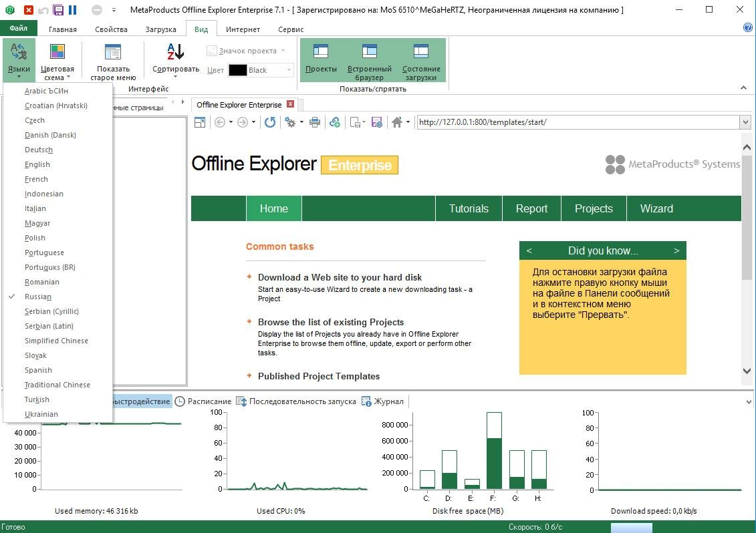Pick Serbian (Cyrillic) language

pyautogui.click(x=58, y=311)
